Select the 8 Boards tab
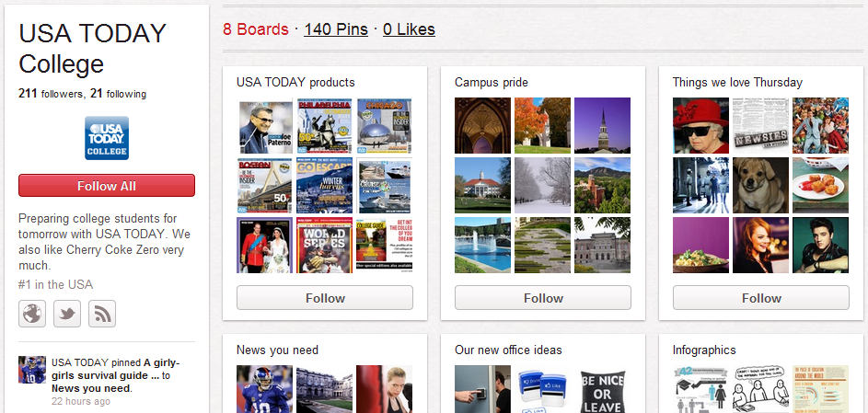The width and height of the screenshot is (868, 413). [x=256, y=29]
